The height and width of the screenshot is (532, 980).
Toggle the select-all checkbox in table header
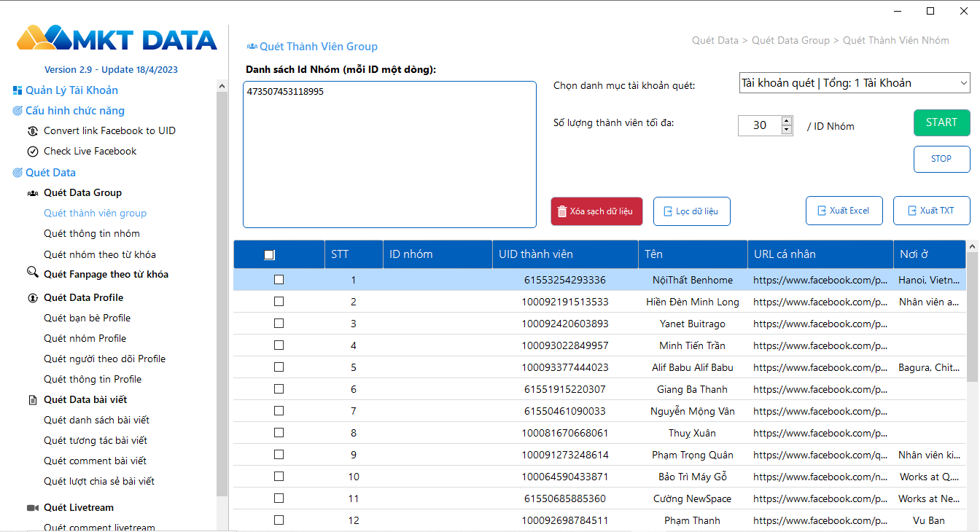269,255
